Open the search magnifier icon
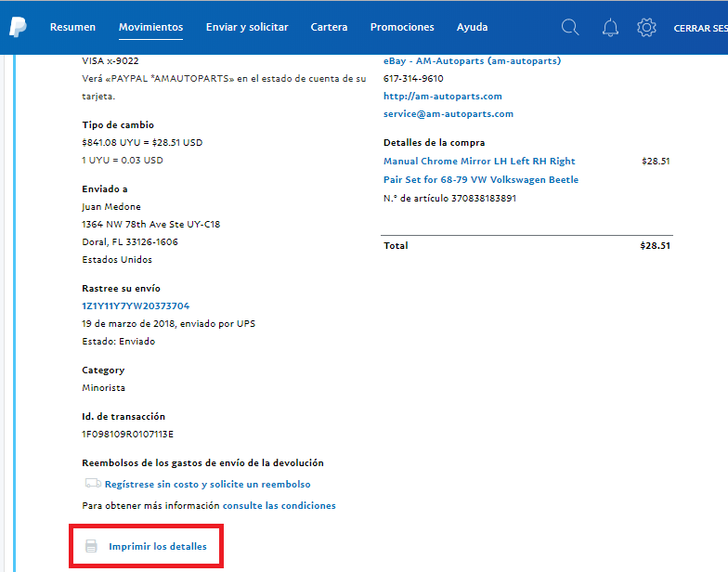The width and height of the screenshot is (728, 572). coord(570,28)
